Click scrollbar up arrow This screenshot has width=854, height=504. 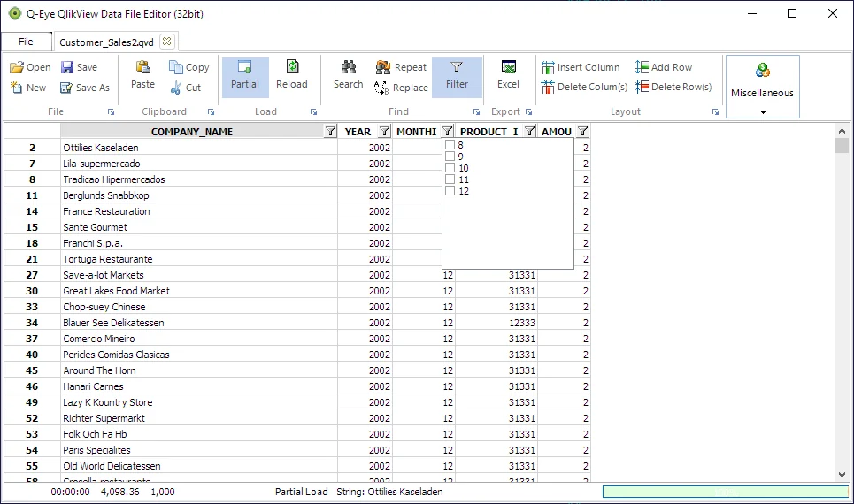pos(842,131)
